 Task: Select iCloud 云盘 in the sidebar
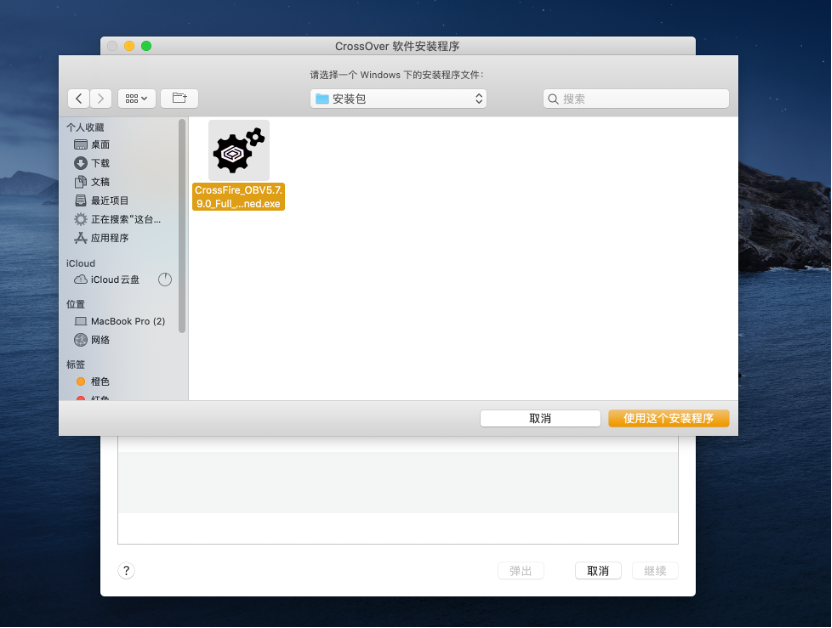click(x=115, y=280)
